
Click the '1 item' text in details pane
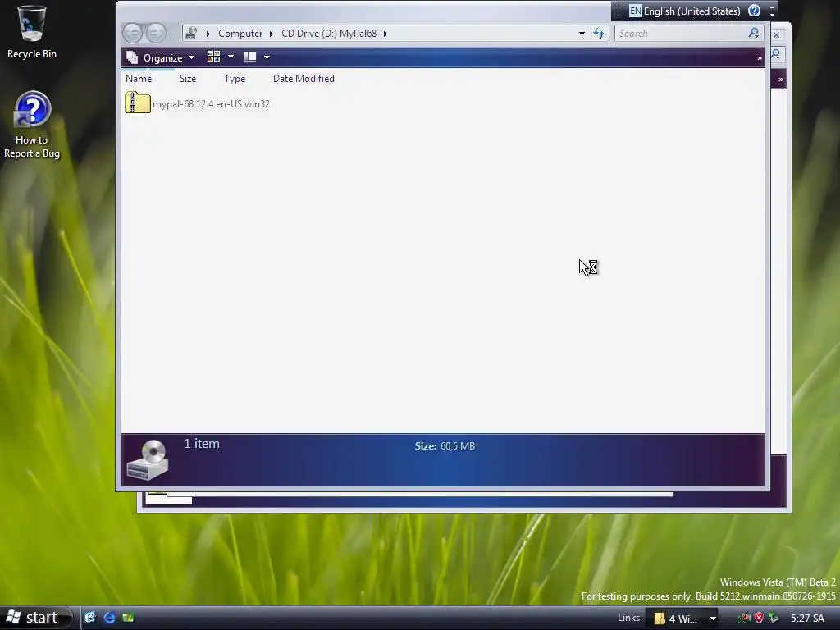[x=202, y=444]
